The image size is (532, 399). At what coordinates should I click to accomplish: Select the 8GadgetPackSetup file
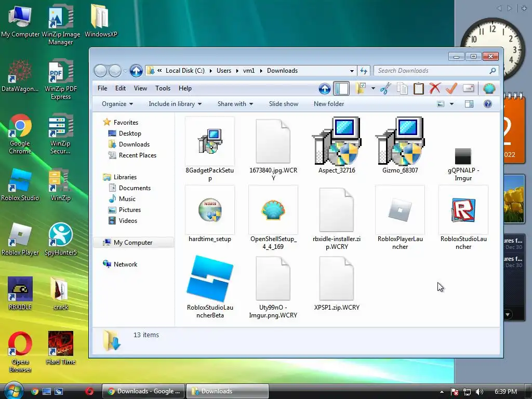click(210, 149)
